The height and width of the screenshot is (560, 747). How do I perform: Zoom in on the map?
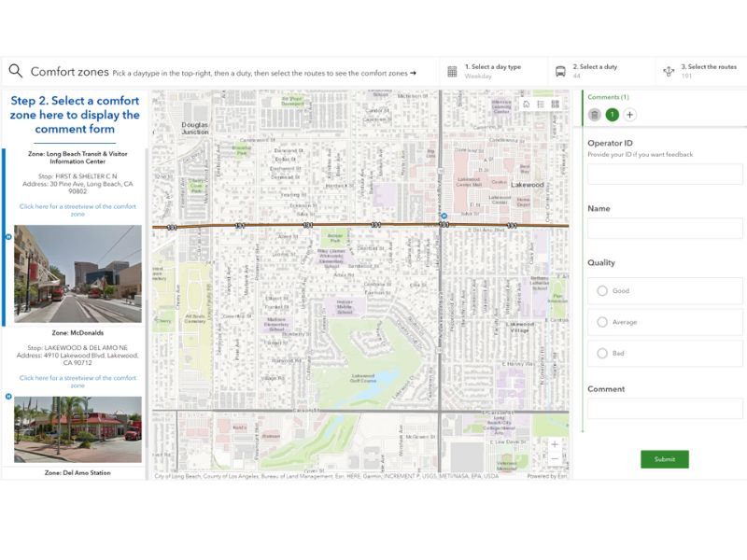tap(555, 444)
